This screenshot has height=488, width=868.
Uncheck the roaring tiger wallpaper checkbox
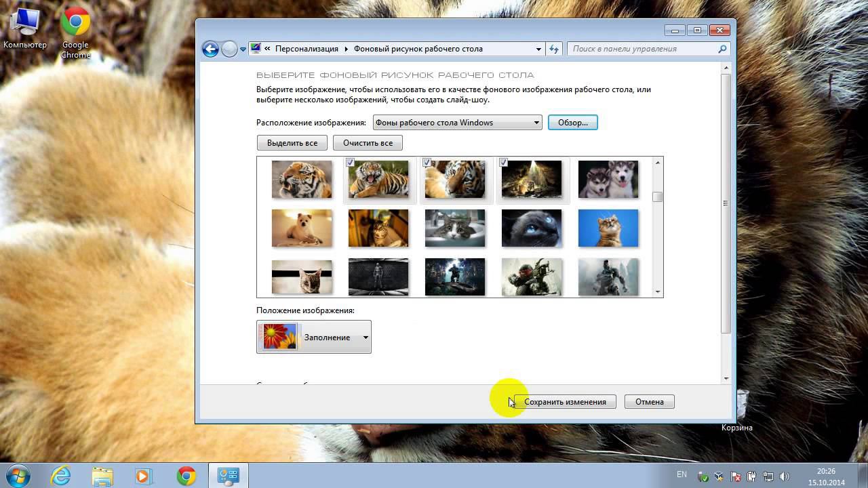(350, 162)
